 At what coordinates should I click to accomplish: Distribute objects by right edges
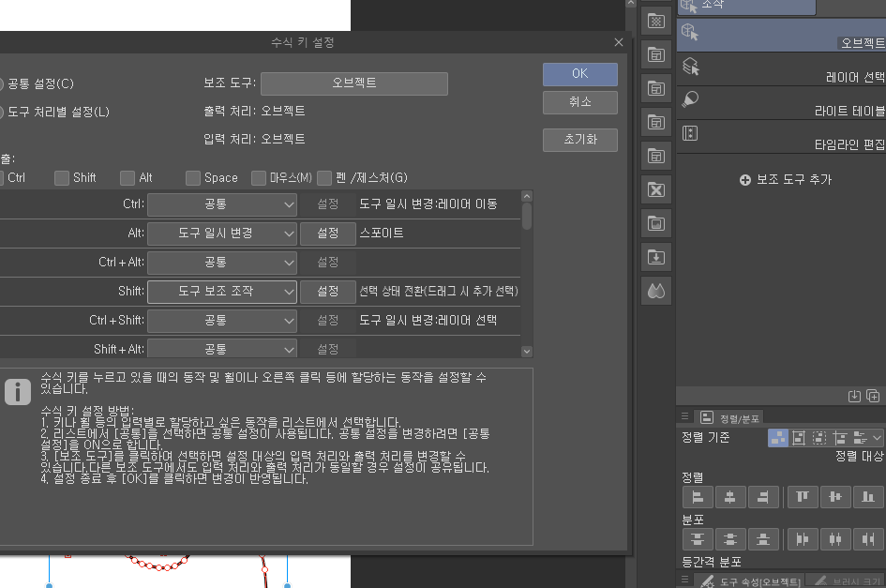point(868,539)
